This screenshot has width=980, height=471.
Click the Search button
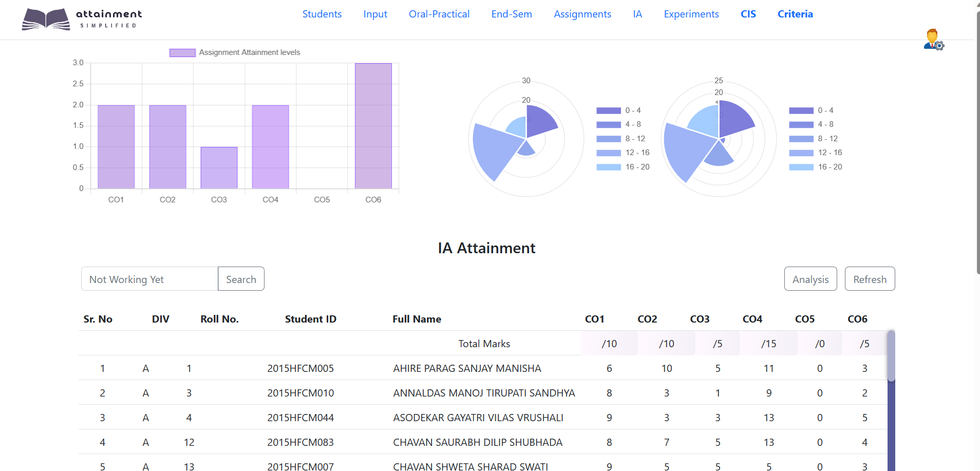point(241,279)
